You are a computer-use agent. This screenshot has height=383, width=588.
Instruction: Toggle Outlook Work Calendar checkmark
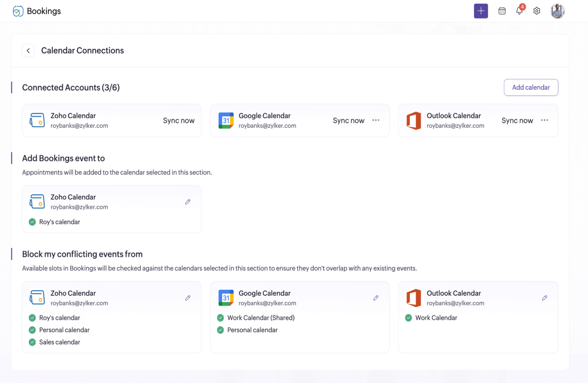click(x=408, y=318)
